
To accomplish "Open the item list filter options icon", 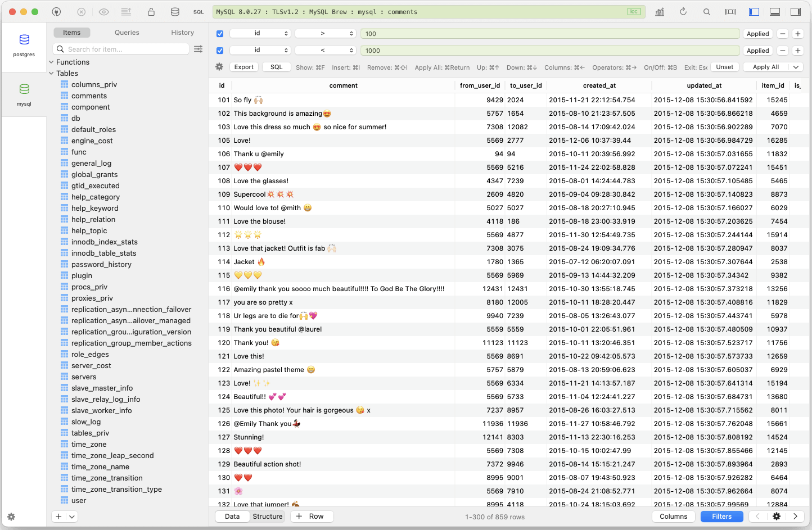I will 199,49.
